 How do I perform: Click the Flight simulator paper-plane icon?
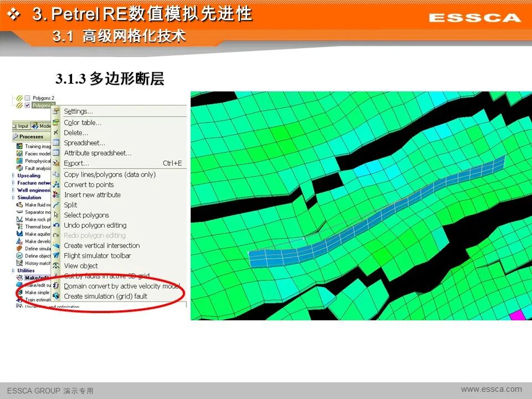coord(56,255)
